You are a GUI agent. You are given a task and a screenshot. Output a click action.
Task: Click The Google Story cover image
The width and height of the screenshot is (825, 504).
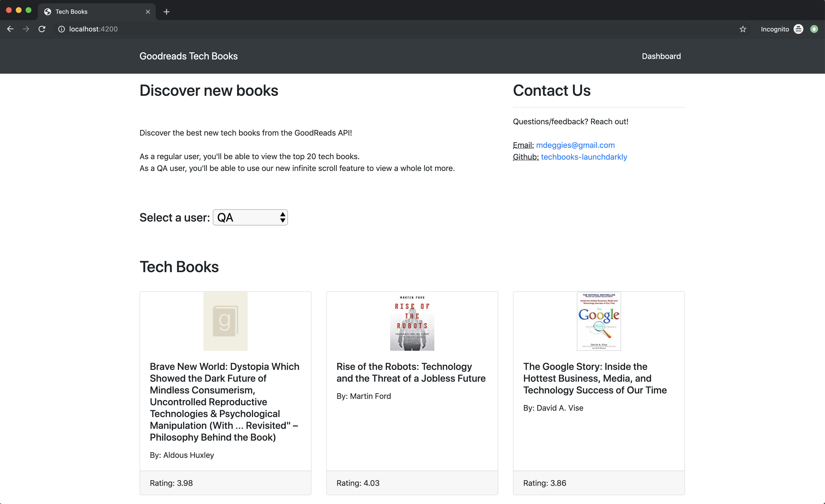[599, 321]
